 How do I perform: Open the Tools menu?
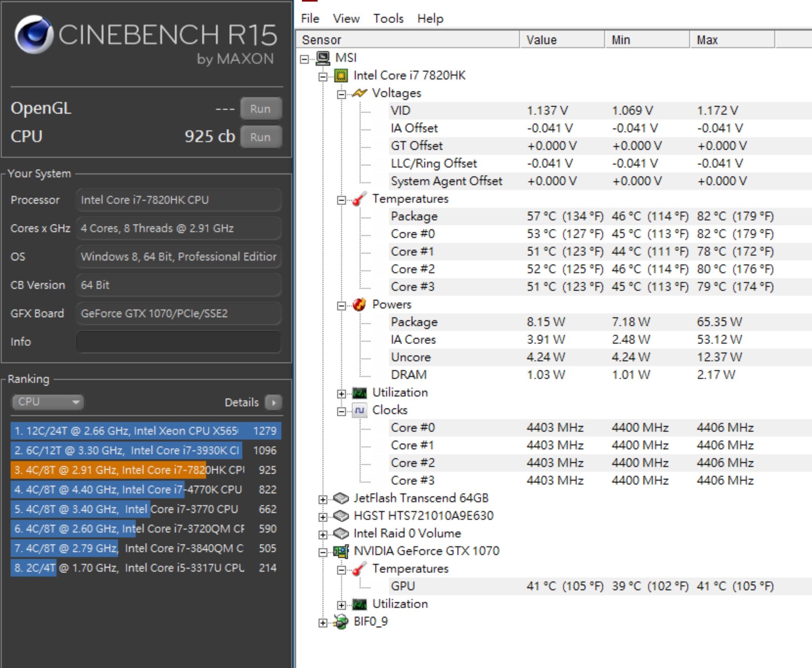coord(388,18)
